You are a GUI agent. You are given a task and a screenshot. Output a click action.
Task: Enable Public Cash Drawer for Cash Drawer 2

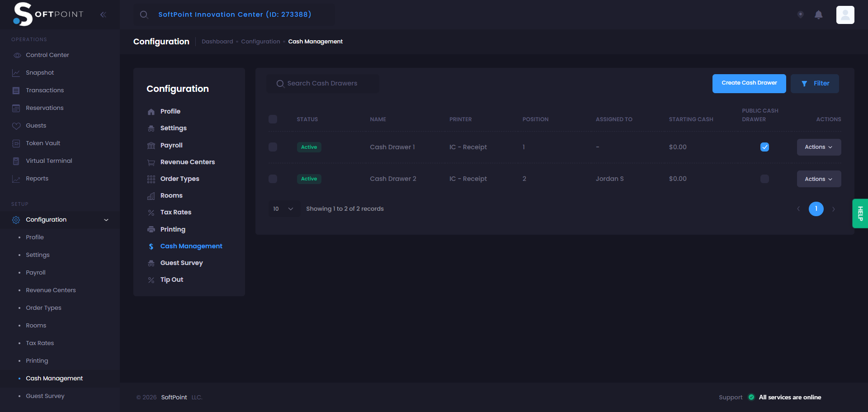764,179
